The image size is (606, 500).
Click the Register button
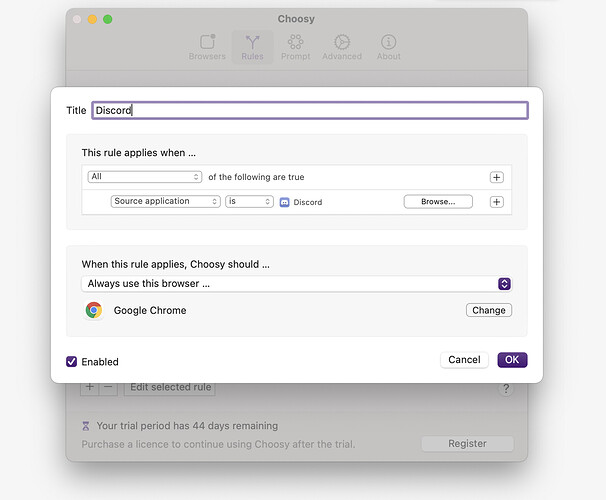point(467,443)
